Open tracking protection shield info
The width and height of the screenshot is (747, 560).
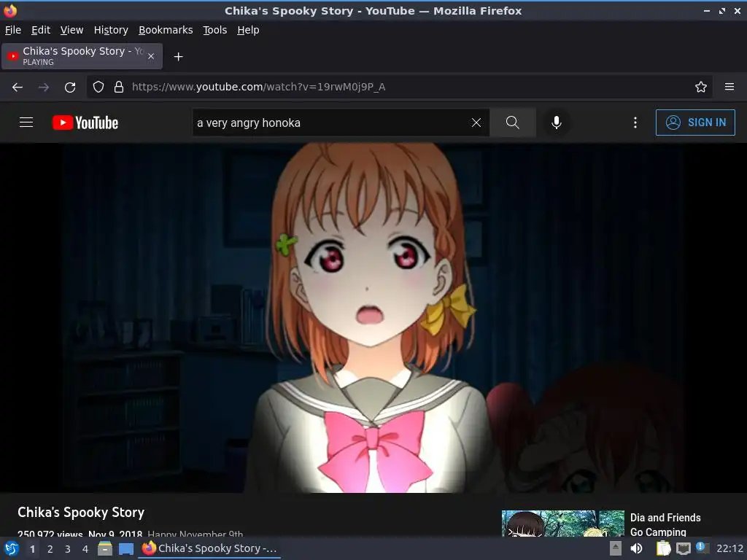click(98, 87)
